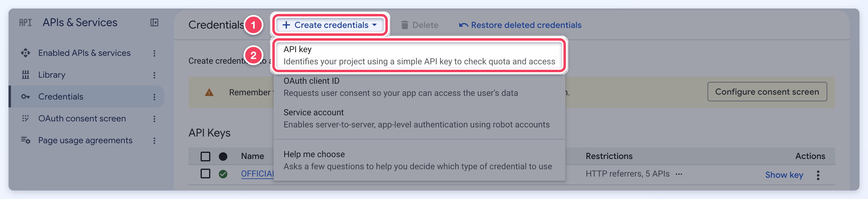Click the warning triangle icon
The height and width of the screenshot is (199, 868).
(x=209, y=93)
